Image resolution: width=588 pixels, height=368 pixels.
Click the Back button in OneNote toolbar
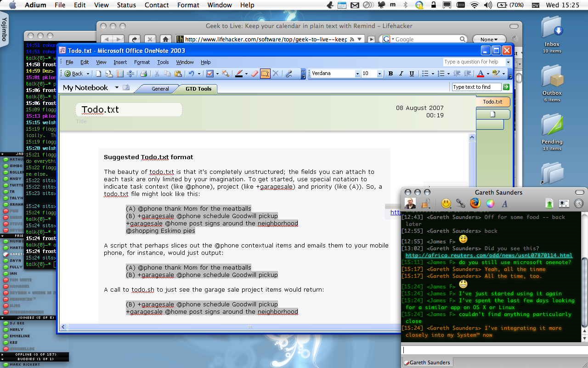coord(74,74)
